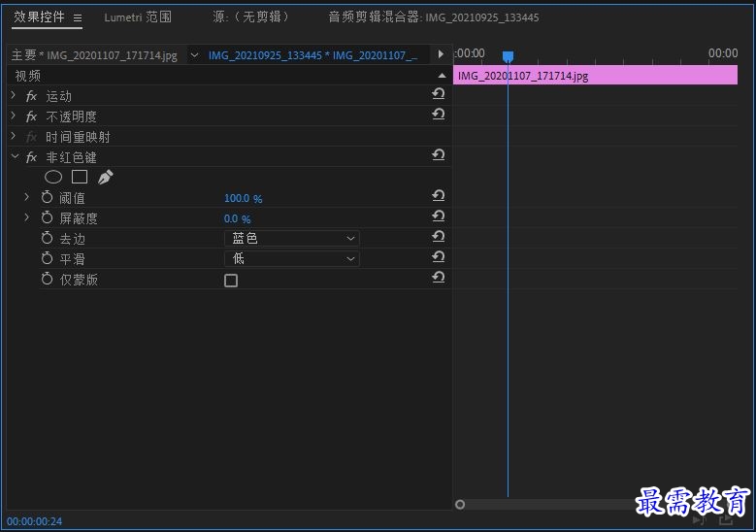Viewport: 756px width, 532px height.
Task: Open the master clip dropdown arrow
Action: coord(194,55)
